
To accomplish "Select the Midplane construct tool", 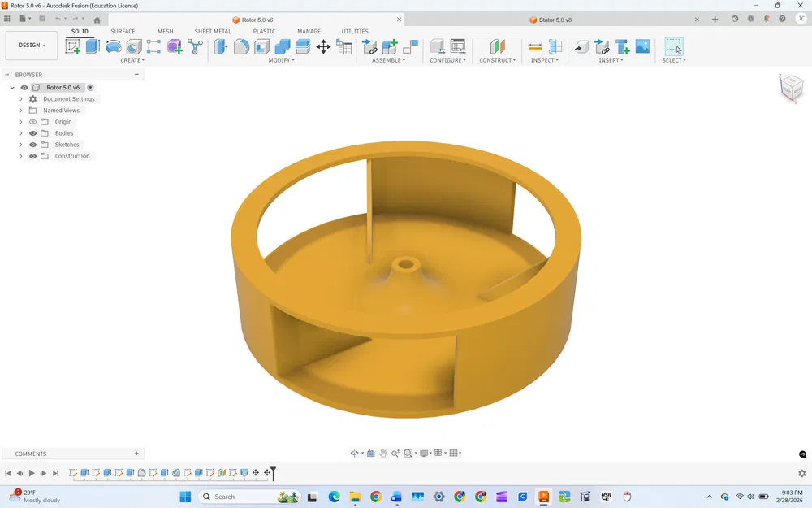I will (497, 46).
